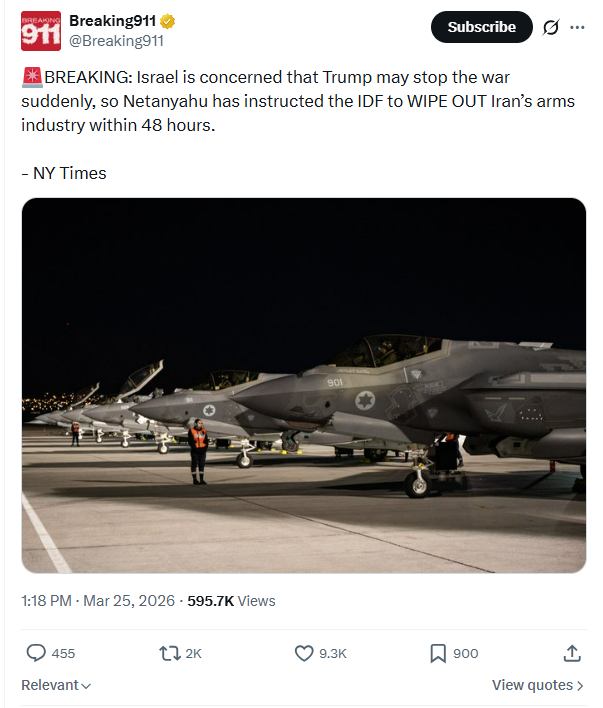Screen dimensions: 603x708
Task: Click the chevron beside View quotes
Action: coord(581,685)
